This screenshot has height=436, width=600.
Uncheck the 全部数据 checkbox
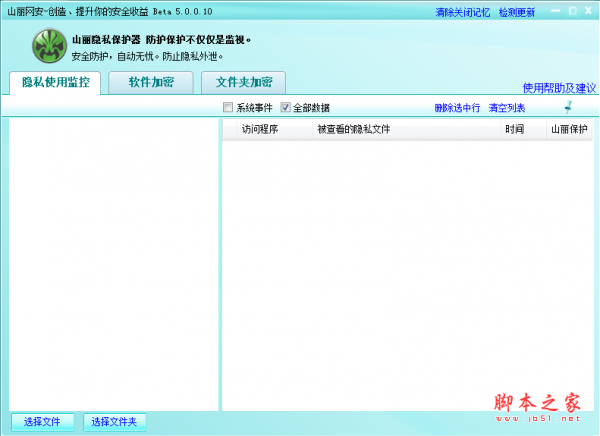click(285, 108)
